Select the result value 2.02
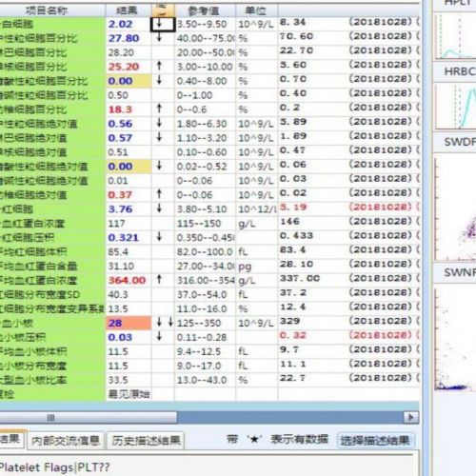This screenshot has height=476, width=476. pos(120,24)
